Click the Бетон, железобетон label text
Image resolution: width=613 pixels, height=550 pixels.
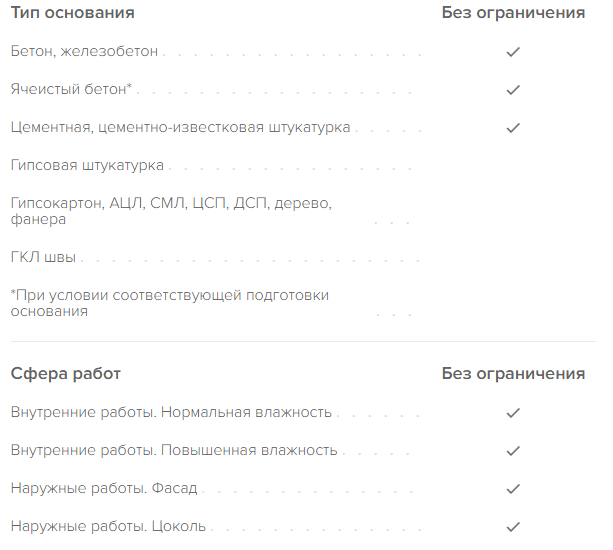[x=84, y=51]
